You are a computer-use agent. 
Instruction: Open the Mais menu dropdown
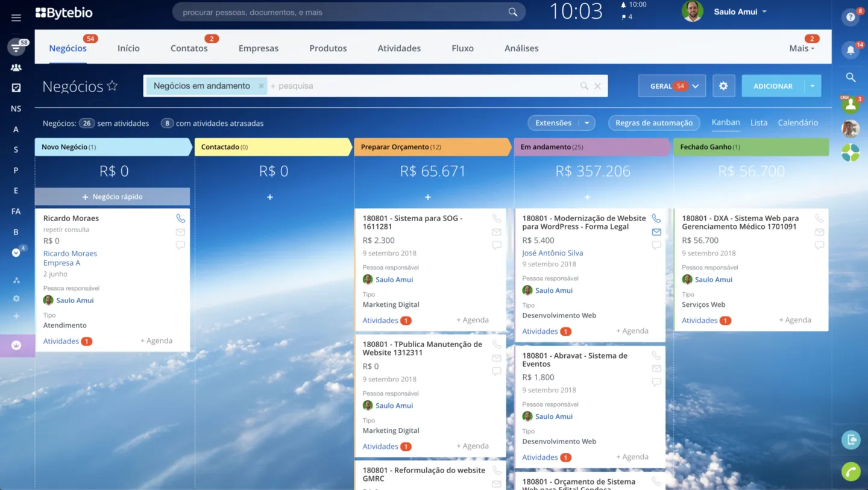(x=802, y=48)
